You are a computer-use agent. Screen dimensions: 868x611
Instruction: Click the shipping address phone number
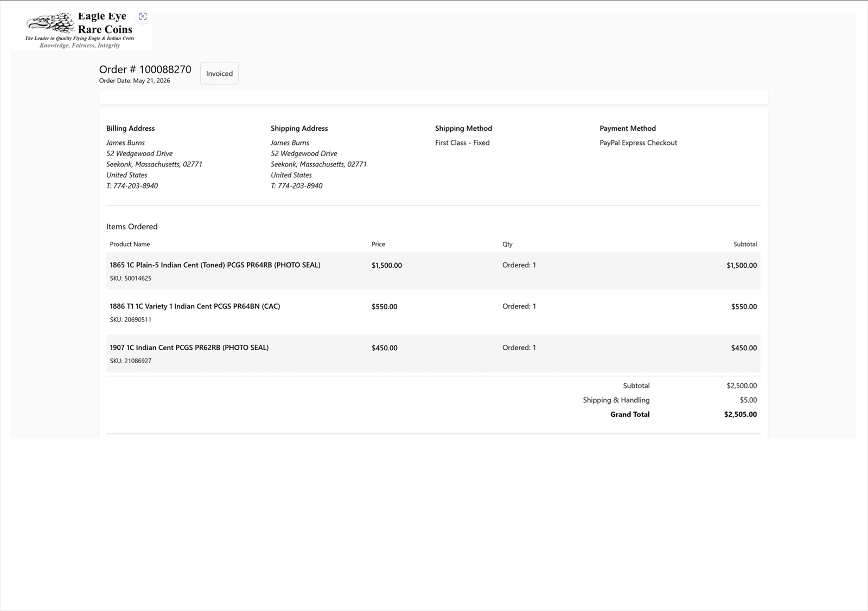[296, 186]
